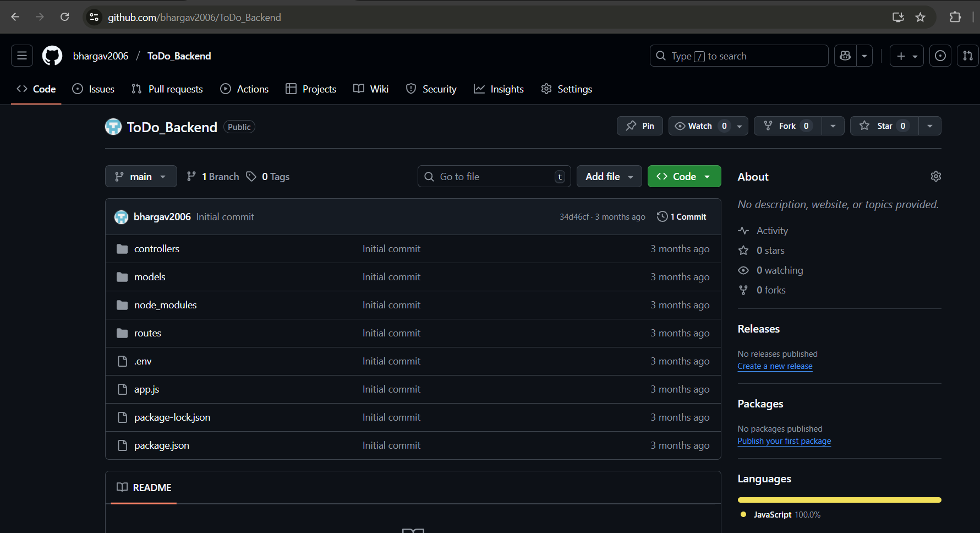Click the repository avatar beside ToDo_Backend title
The width and height of the screenshot is (980, 533).
(113, 127)
